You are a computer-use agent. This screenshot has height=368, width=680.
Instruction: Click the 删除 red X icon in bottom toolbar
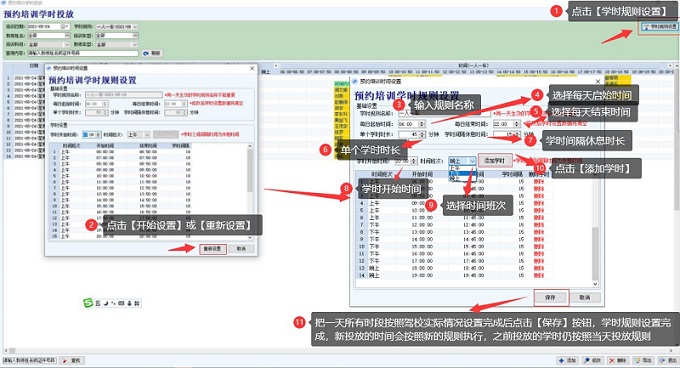(x=618, y=360)
